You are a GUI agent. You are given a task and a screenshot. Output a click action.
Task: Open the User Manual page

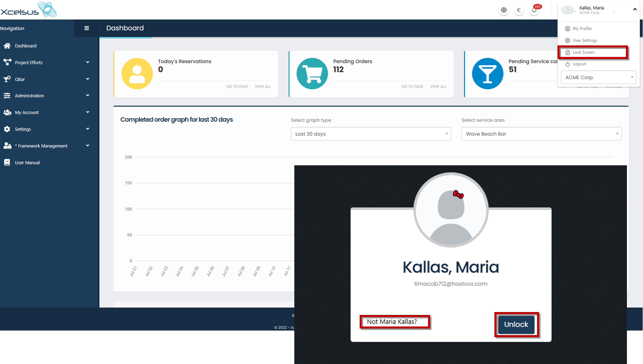pyautogui.click(x=27, y=163)
